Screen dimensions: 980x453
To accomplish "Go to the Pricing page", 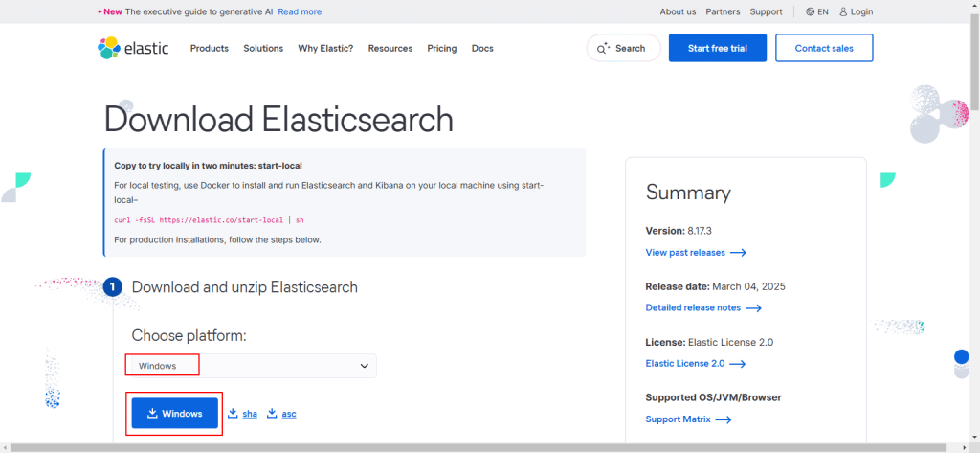I will (441, 48).
